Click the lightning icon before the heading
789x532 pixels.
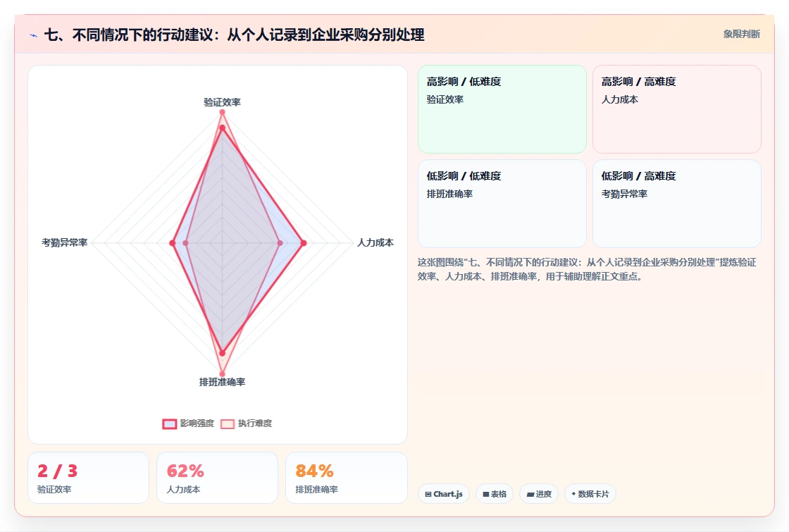[34, 35]
